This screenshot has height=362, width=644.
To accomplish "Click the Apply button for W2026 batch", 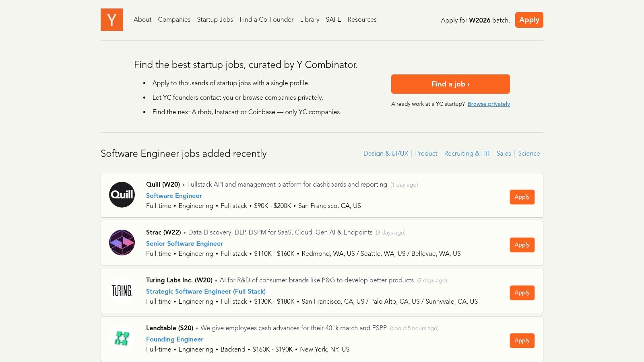I will pos(529,20).
